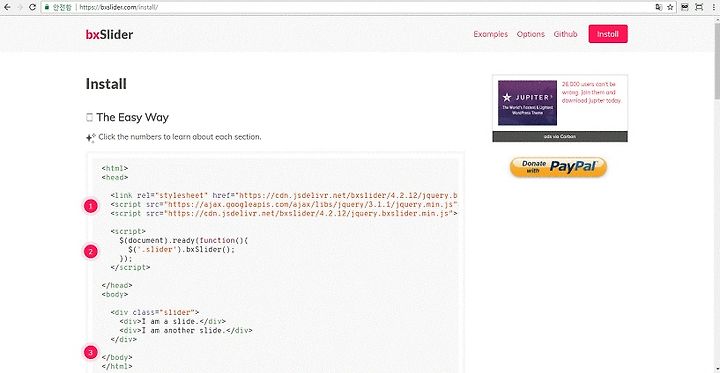Bookmark this page with the star icon

[670, 7]
